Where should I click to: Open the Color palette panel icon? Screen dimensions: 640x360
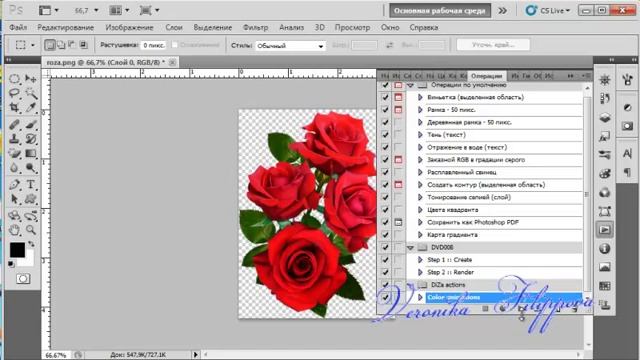pos(604,174)
